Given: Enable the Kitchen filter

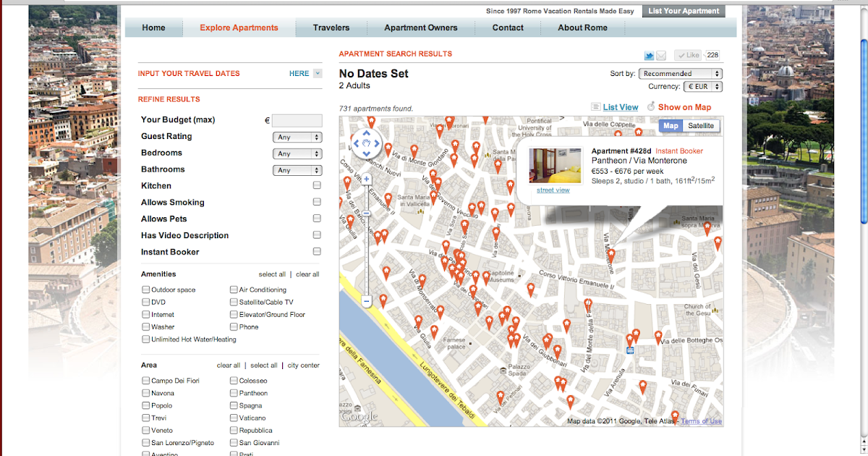Looking at the screenshot, I should tap(317, 185).
